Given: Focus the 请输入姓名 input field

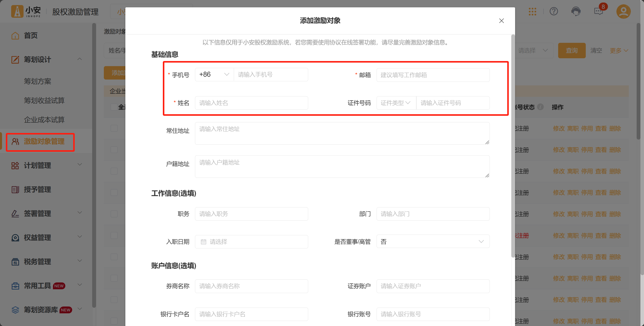Looking at the screenshot, I should click(x=251, y=103).
